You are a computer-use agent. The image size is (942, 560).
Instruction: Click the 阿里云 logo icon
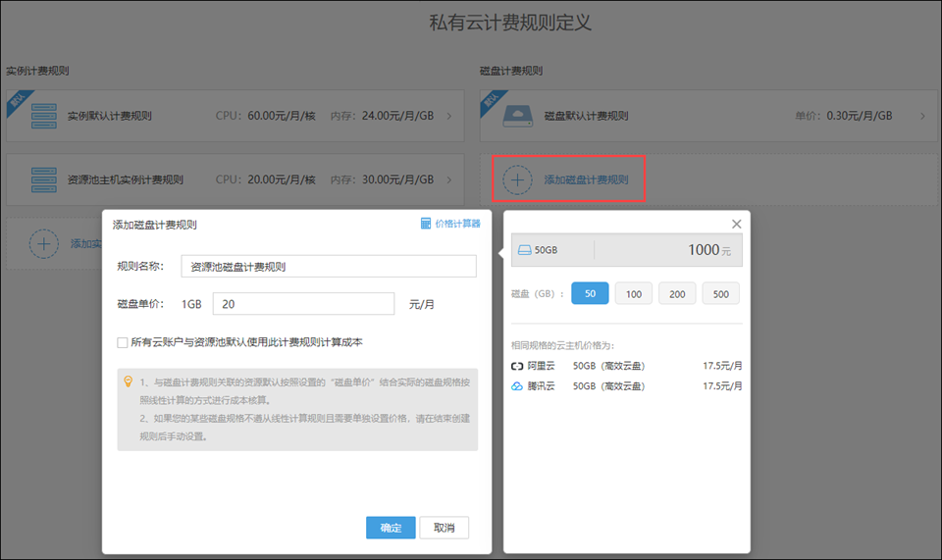point(517,366)
